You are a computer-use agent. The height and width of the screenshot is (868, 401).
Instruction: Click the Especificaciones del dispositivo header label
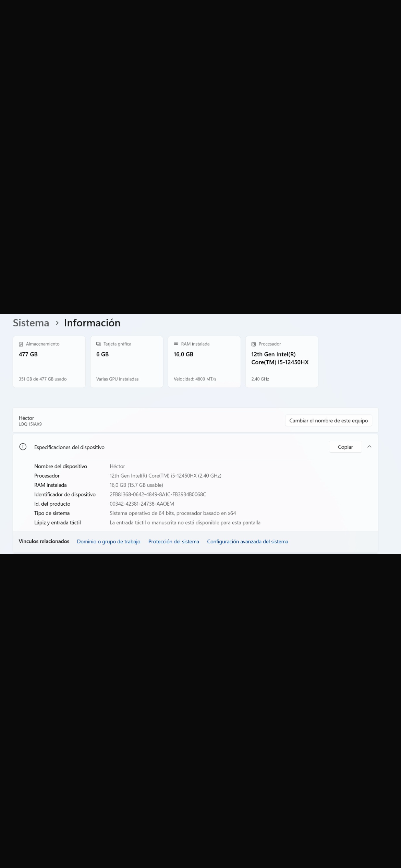pyautogui.click(x=69, y=447)
